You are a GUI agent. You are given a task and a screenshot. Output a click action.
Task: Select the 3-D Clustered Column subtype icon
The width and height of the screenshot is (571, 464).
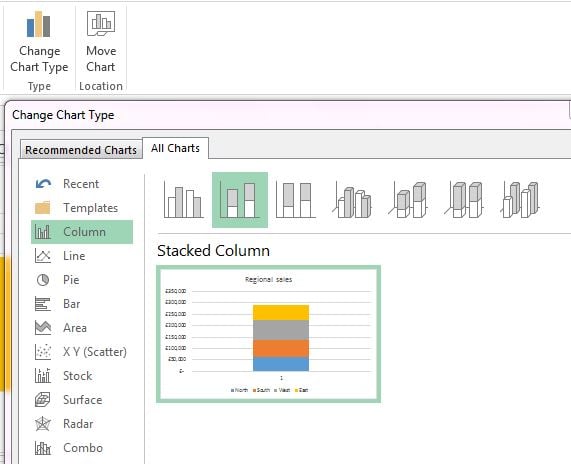pos(352,200)
